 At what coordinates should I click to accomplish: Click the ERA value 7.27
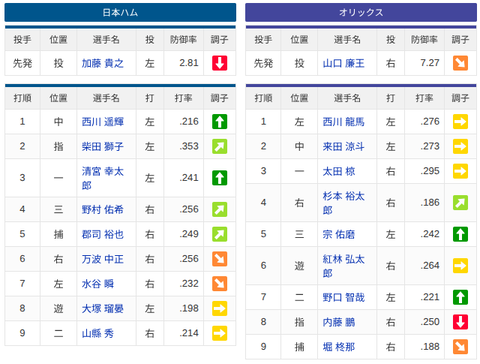[x=430, y=63]
